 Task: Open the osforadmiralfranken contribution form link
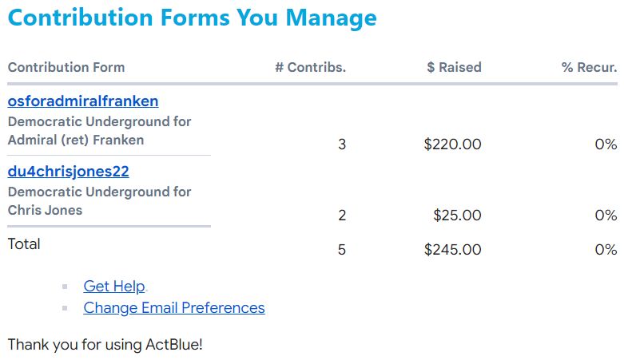[x=83, y=101]
